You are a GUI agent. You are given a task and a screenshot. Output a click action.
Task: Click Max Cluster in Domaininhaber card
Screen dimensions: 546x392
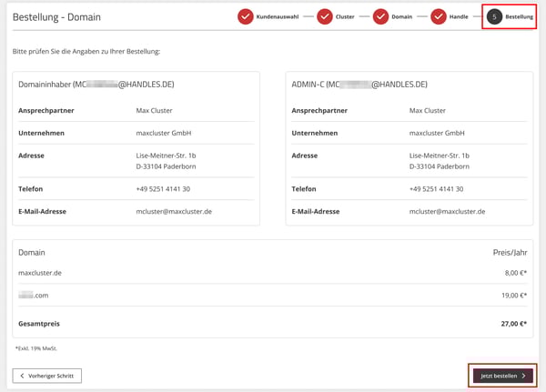click(x=155, y=110)
